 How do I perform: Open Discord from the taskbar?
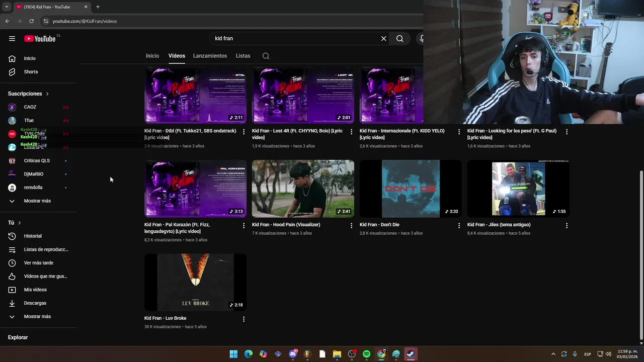point(293,354)
